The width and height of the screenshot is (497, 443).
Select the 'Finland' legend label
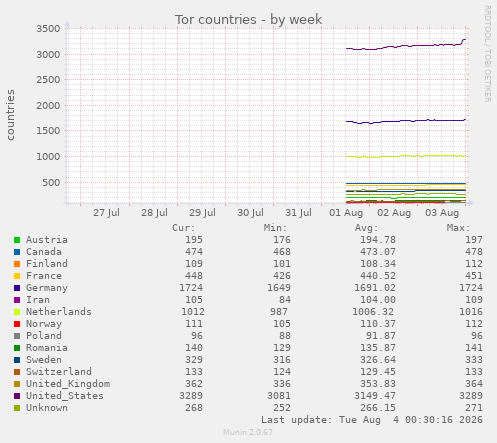click(47, 264)
